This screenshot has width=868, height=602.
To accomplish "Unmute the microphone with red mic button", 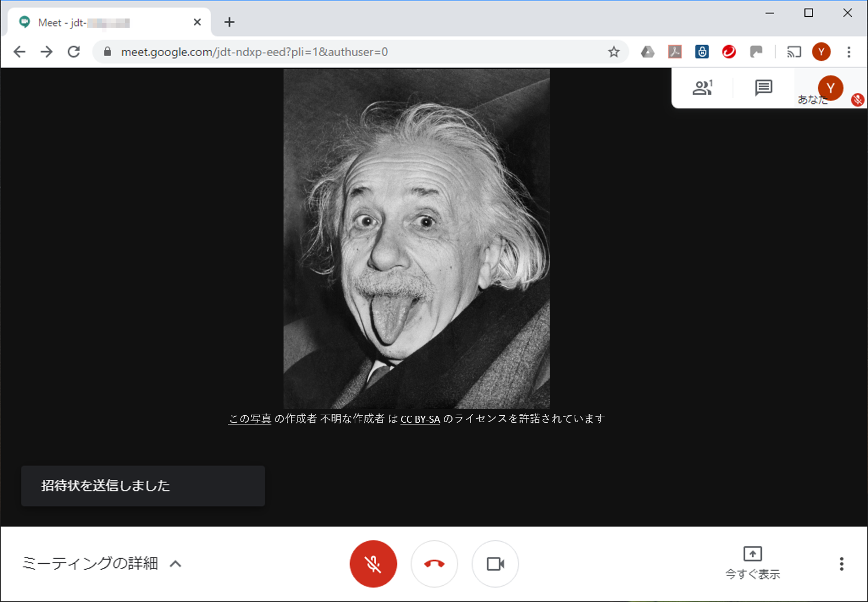I will tap(373, 564).
